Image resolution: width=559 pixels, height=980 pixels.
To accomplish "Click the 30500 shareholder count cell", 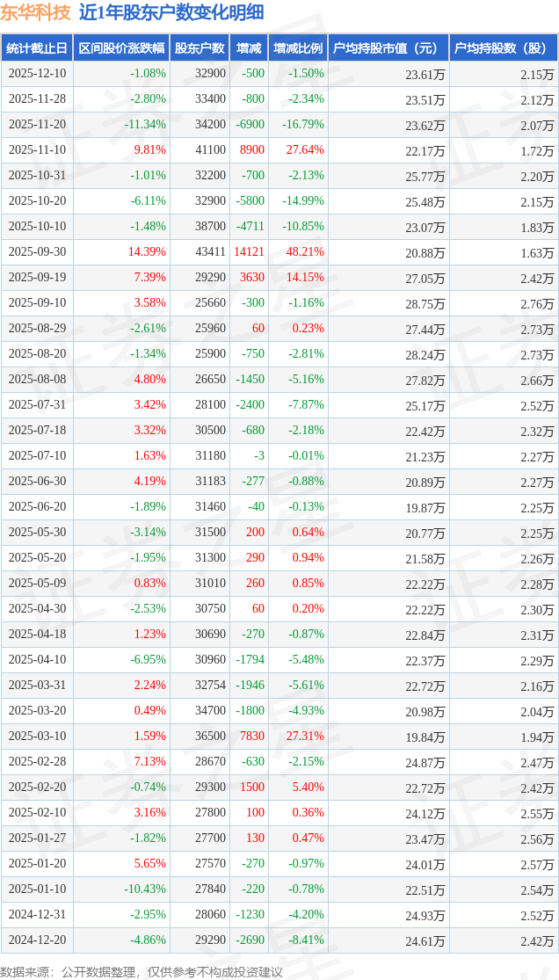I will click(200, 431).
